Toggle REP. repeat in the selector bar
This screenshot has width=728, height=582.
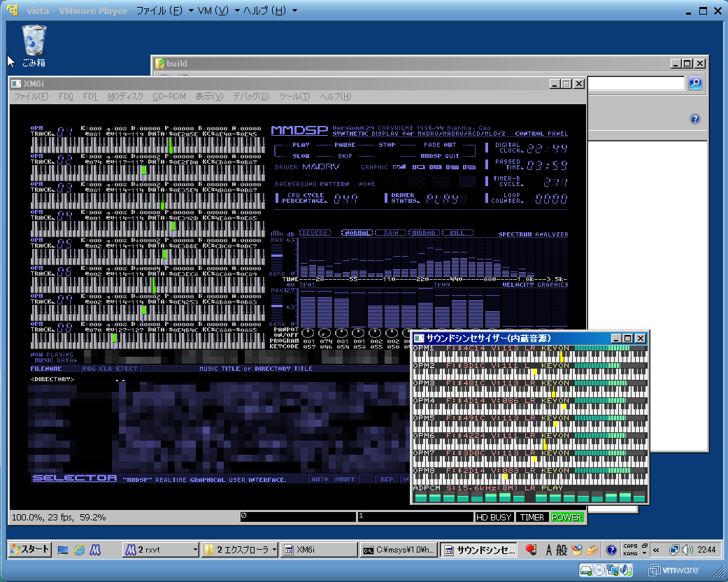coord(387,479)
